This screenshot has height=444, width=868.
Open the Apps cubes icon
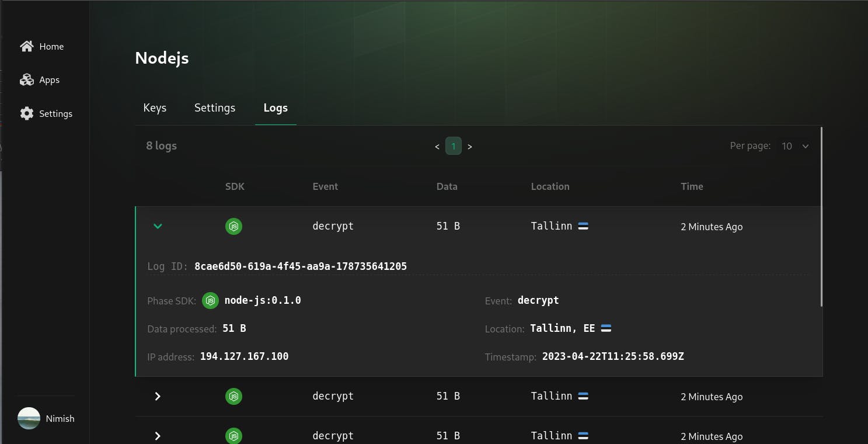click(27, 80)
